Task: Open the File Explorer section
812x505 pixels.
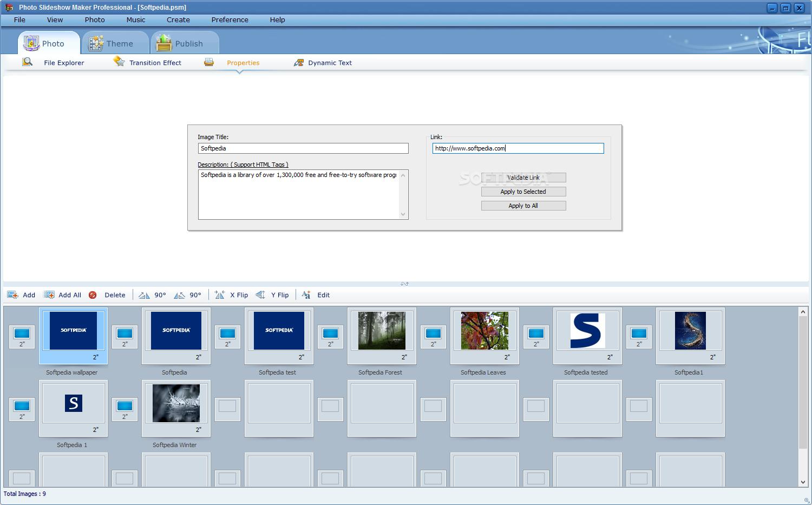Action: pyautogui.click(x=64, y=63)
